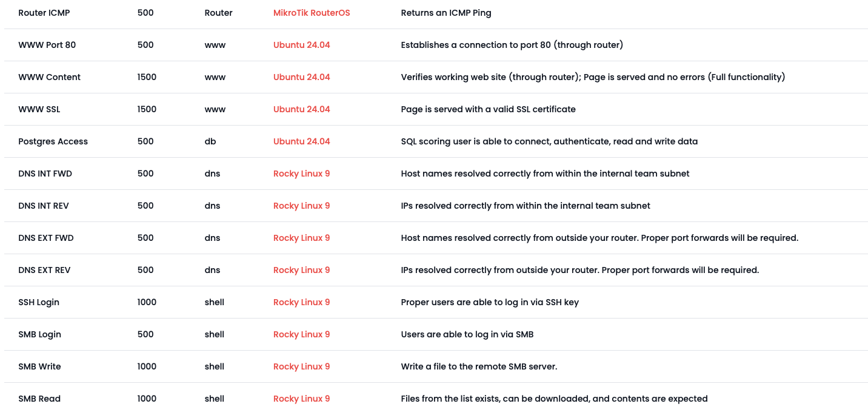Follow Rocky Linux 9 link for DNS EXT FWD
Viewport: 868px width, 415px height.
pyautogui.click(x=301, y=238)
